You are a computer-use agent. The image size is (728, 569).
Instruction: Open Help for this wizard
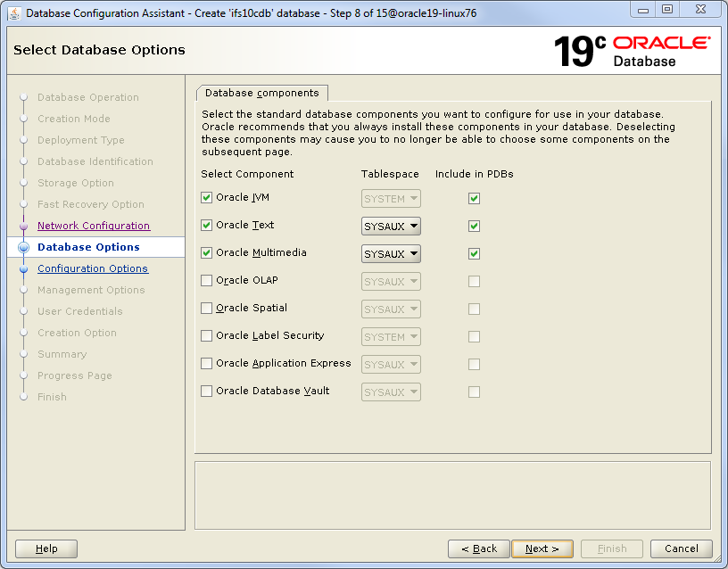46,548
